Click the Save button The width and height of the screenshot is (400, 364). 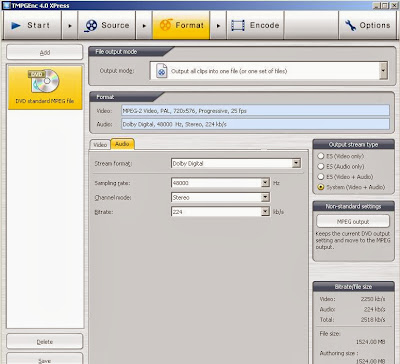pos(45,359)
